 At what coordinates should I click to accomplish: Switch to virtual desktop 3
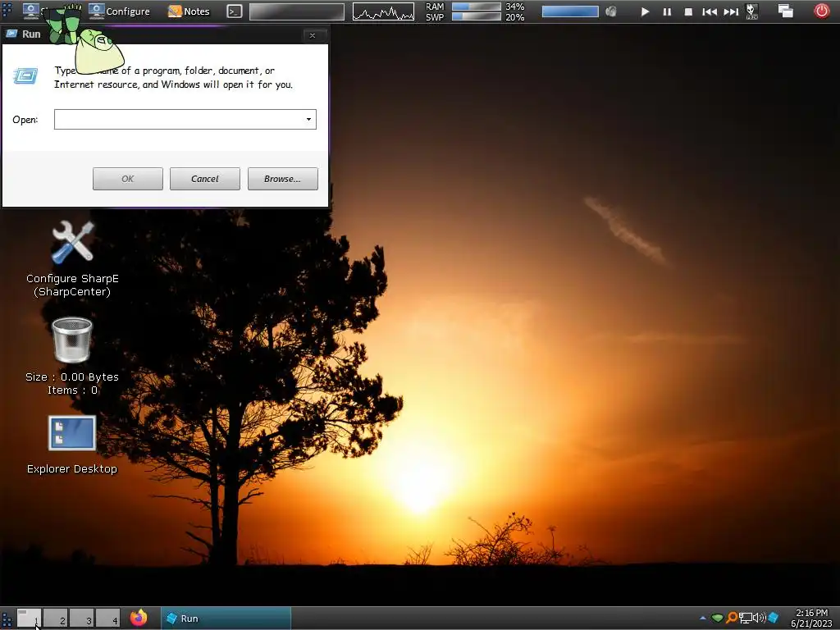81,619
